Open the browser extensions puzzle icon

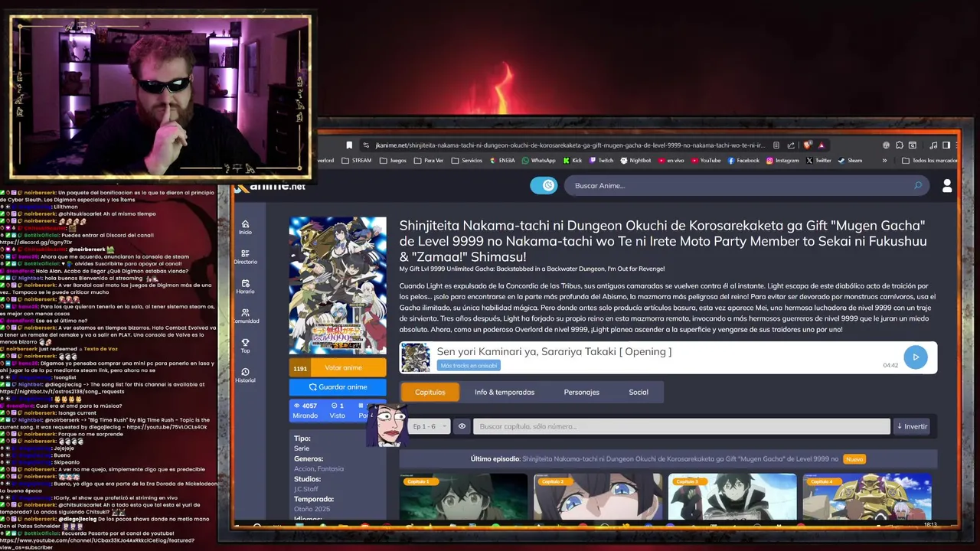[900, 145]
